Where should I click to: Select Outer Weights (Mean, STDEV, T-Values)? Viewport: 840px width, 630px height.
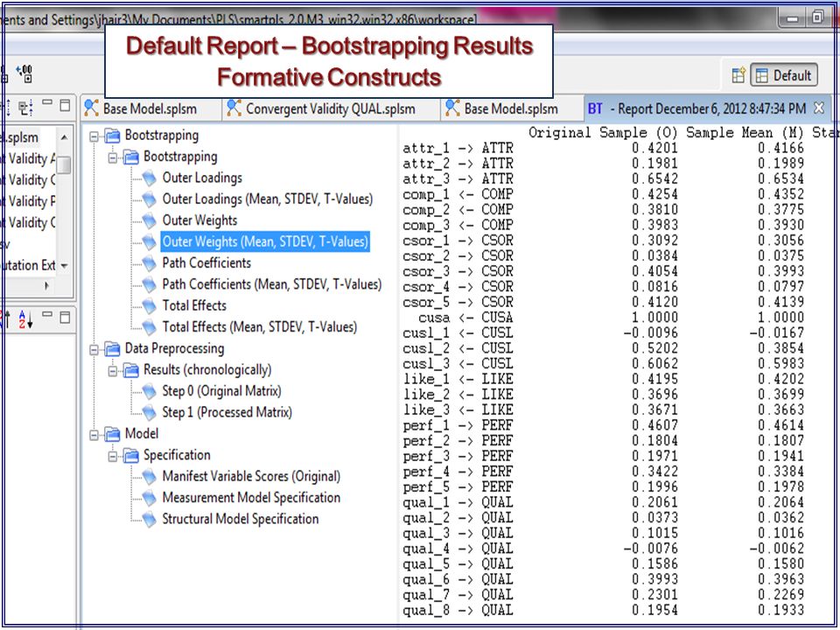coord(265,241)
